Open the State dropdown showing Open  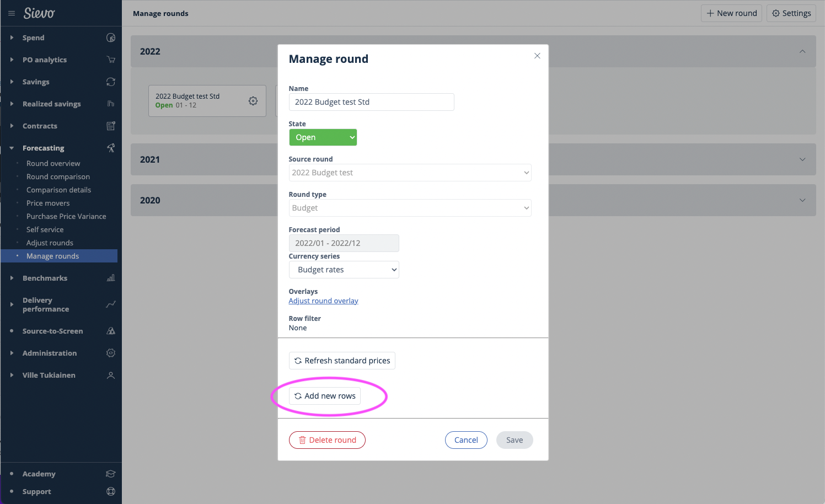[323, 137]
